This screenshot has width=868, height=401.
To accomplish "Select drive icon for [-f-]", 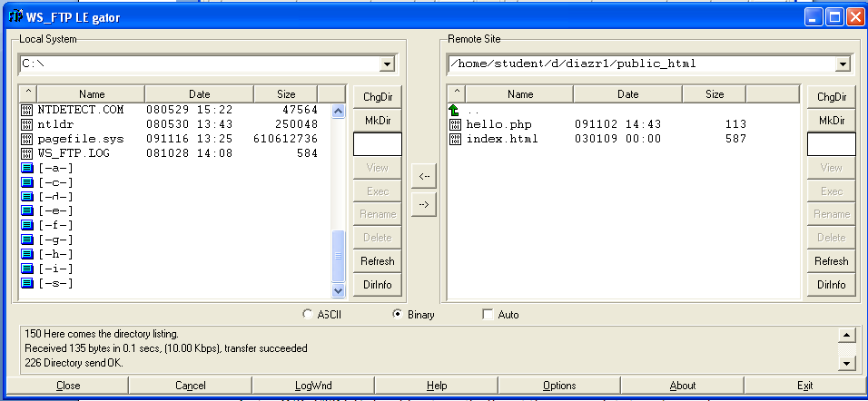I will point(27,225).
